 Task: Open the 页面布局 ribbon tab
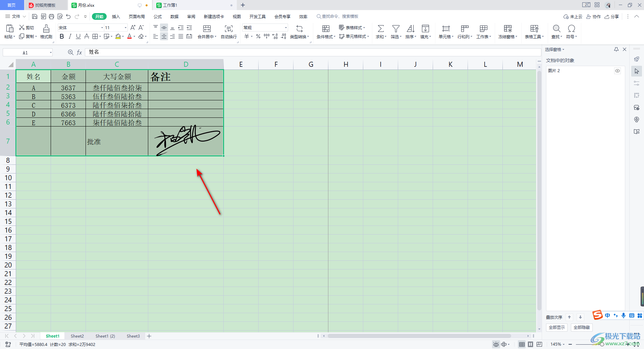tap(137, 16)
